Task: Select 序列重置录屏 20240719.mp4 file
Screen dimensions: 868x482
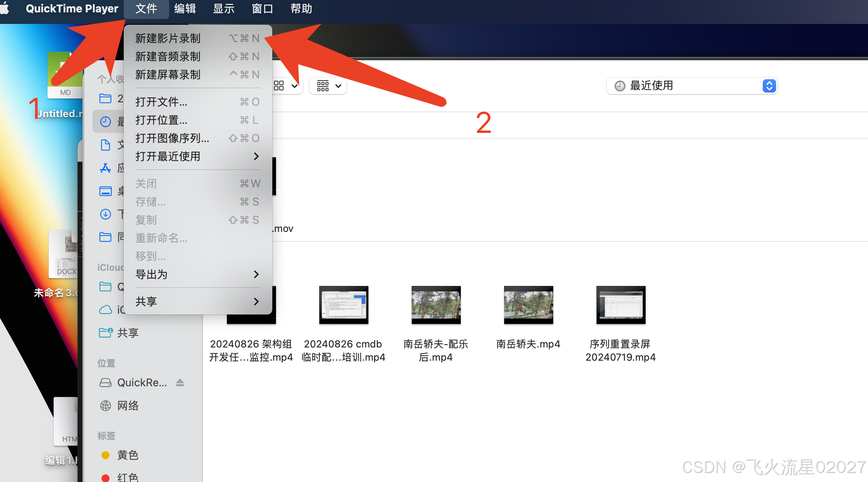Action: coord(620,305)
